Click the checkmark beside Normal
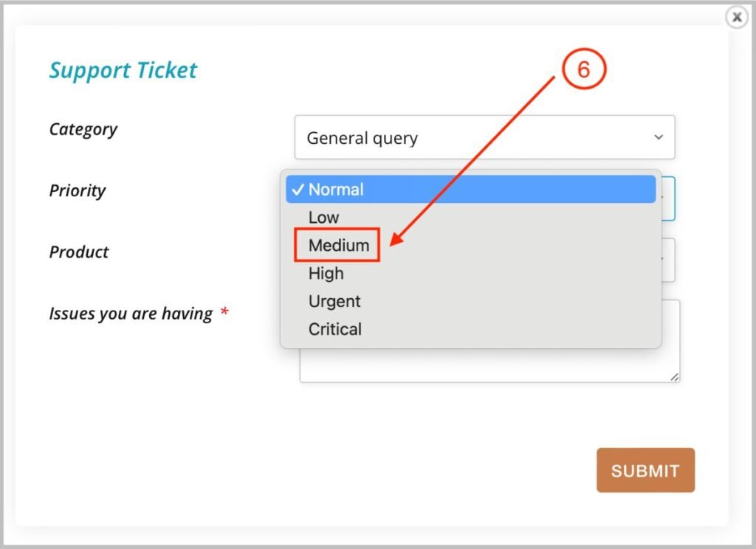The image size is (756, 549). click(x=298, y=190)
